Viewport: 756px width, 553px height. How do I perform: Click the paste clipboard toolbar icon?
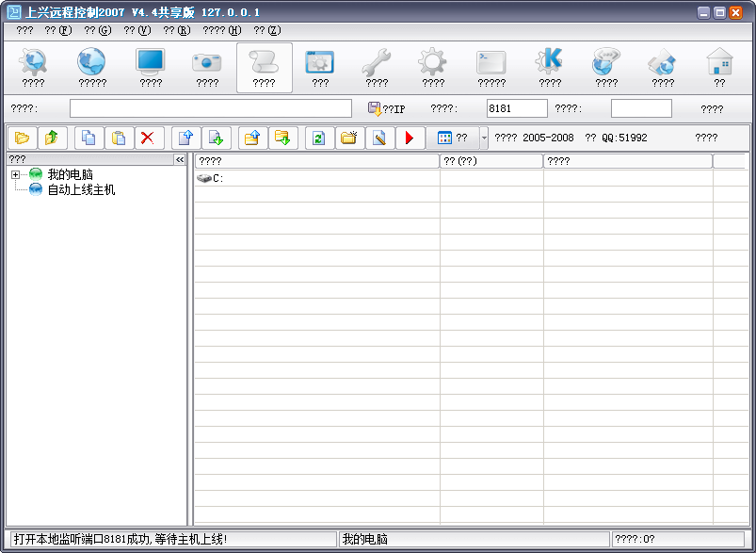tap(119, 138)
